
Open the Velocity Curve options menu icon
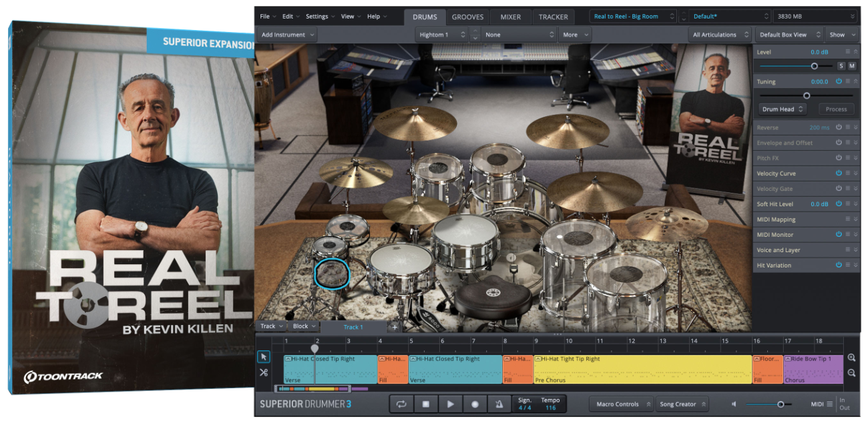[x=848, y=173]
